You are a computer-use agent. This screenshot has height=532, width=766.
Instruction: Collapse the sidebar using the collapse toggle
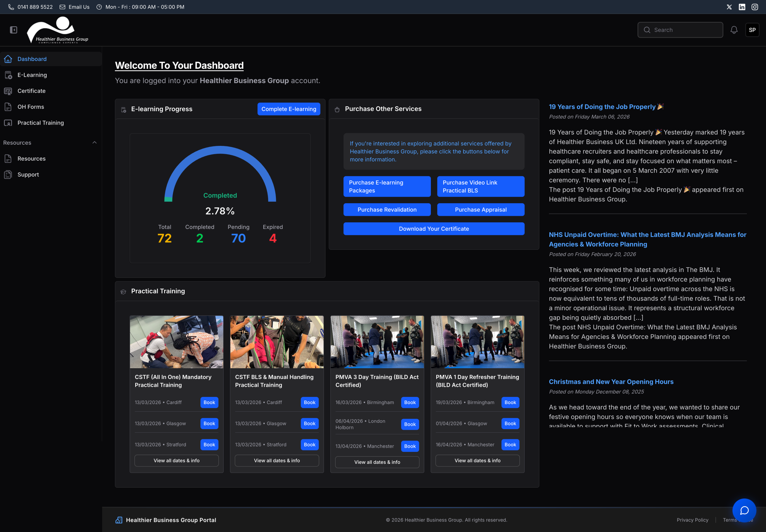pyautogui.click(x=13, y=29)
